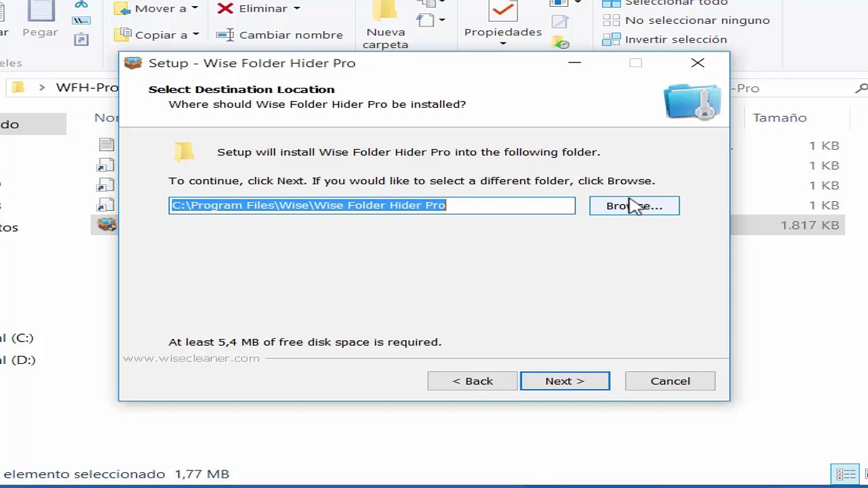868x488 pixels.
Task: Open the Copiar a dropdown in Explorer
Action: (x=157, y=35)
